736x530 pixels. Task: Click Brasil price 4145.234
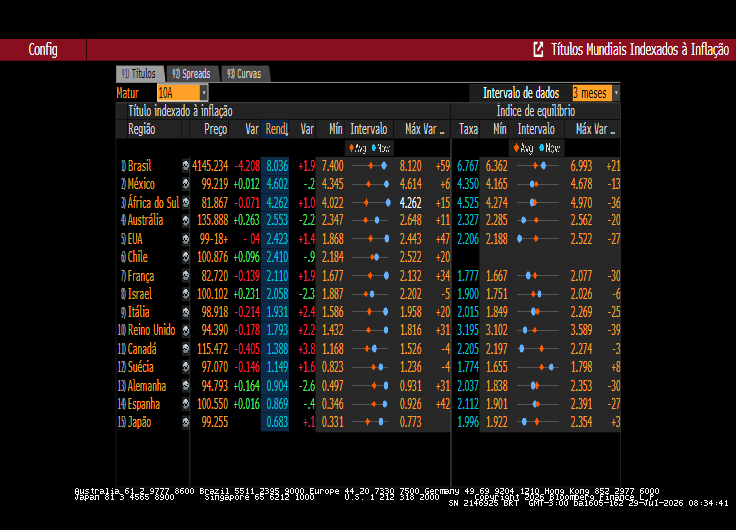click(210, 166)
